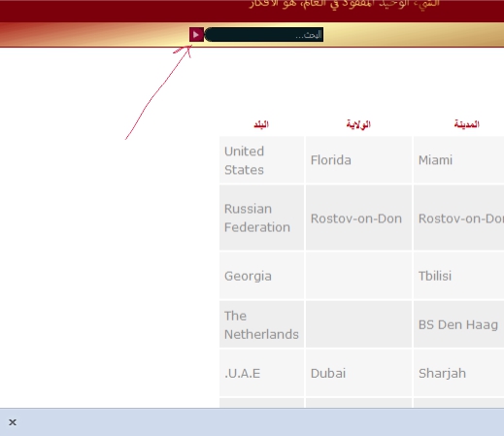
Task: Click the search submit arrow button
Action: point(196,35)
